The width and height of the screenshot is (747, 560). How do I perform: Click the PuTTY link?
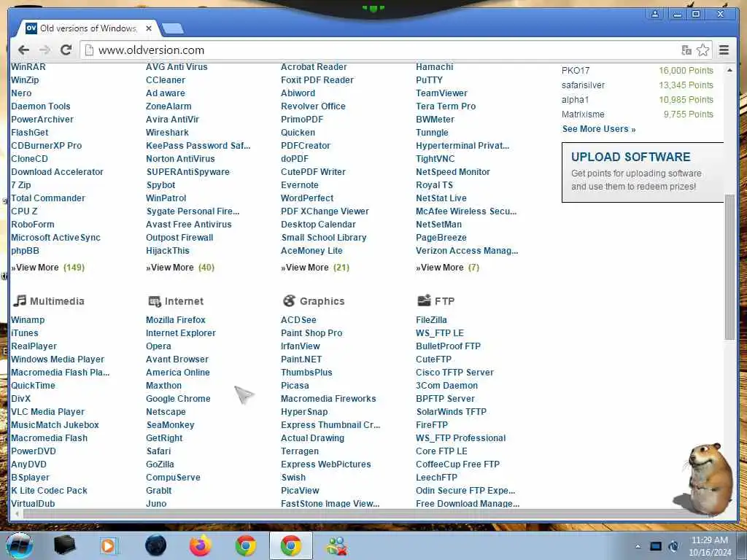(x=429, y=80)
